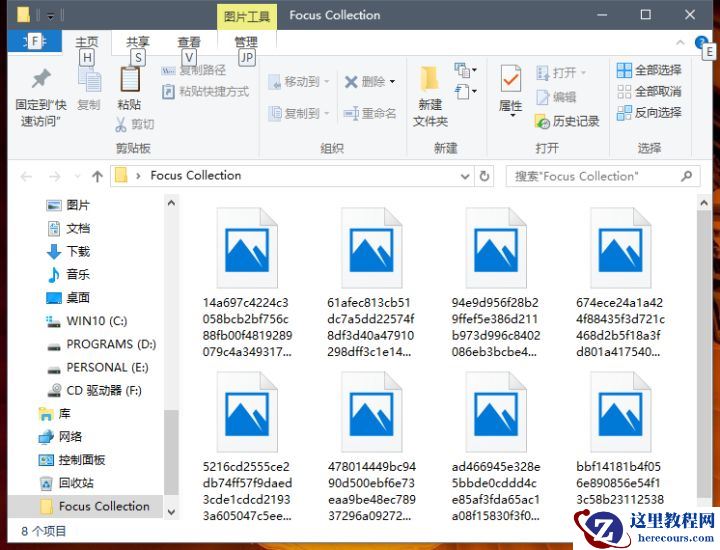The image size is (720, 550).
Task: Select Pictures (图片) in the navigation pane
Action: (68, 205)
